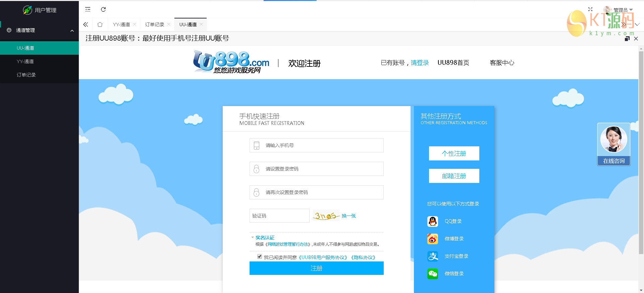Open the 客服中心 link
This screenshot has height=293, width=644.
coord(502,63)
